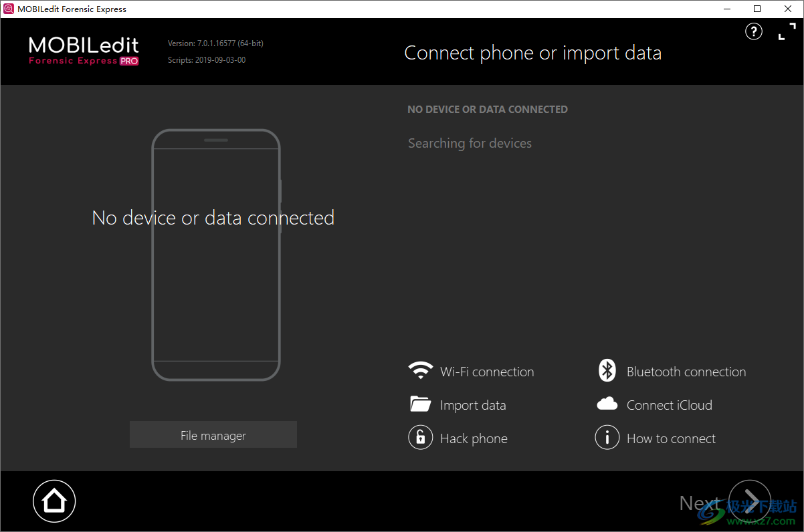This screenshot has height=532, width=804.
Task: Click the Connect iCloud cloud icon
Action: pos(607,404)
